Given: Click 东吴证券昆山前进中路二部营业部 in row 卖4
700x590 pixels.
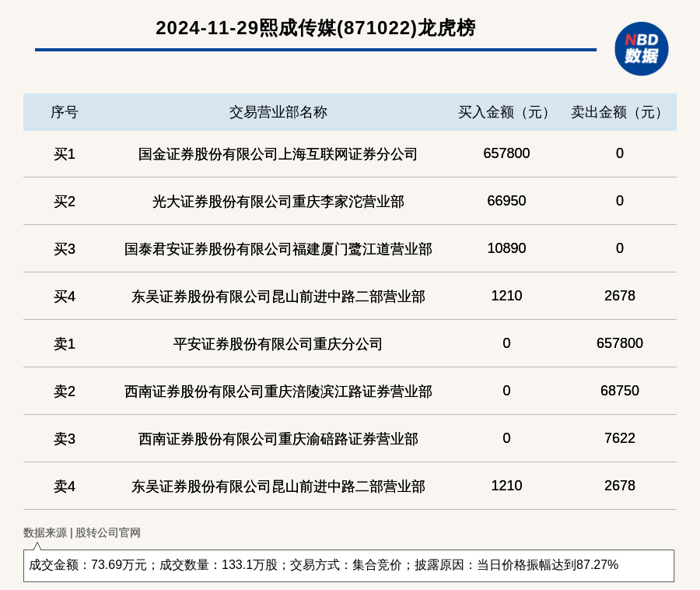Looking at the screenshot, I should click(x=278, y=486).
